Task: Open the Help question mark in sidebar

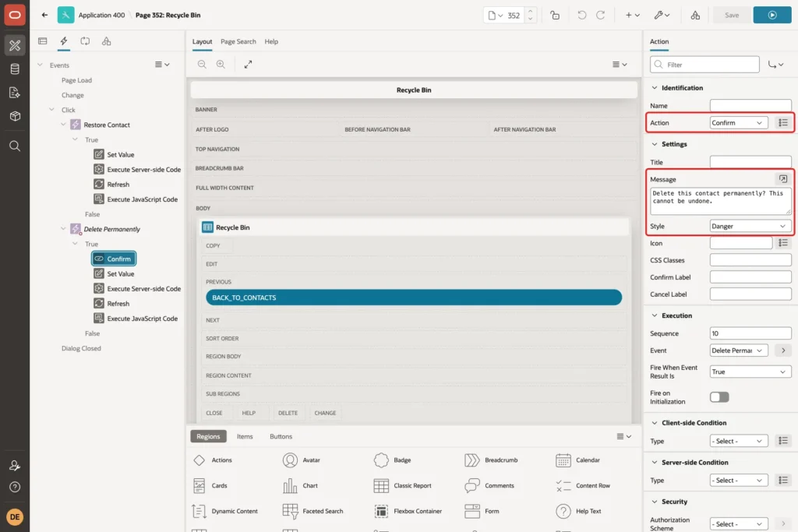Action: click(15, 487)
